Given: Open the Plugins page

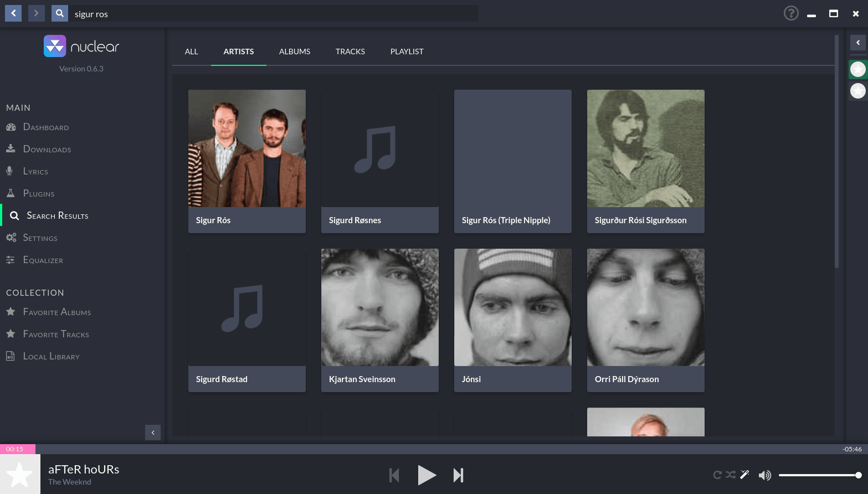Looking at the screenshot, I should click(x=39, y=193).
